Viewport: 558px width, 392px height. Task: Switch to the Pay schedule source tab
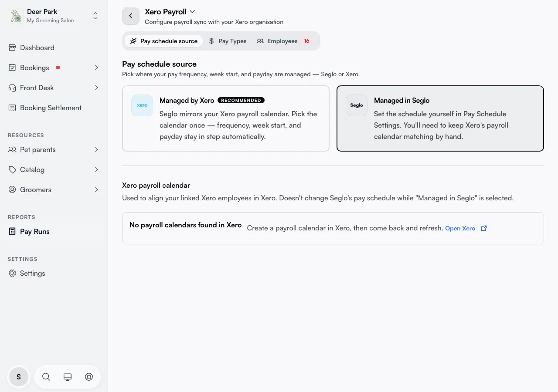tap(164, 41)
